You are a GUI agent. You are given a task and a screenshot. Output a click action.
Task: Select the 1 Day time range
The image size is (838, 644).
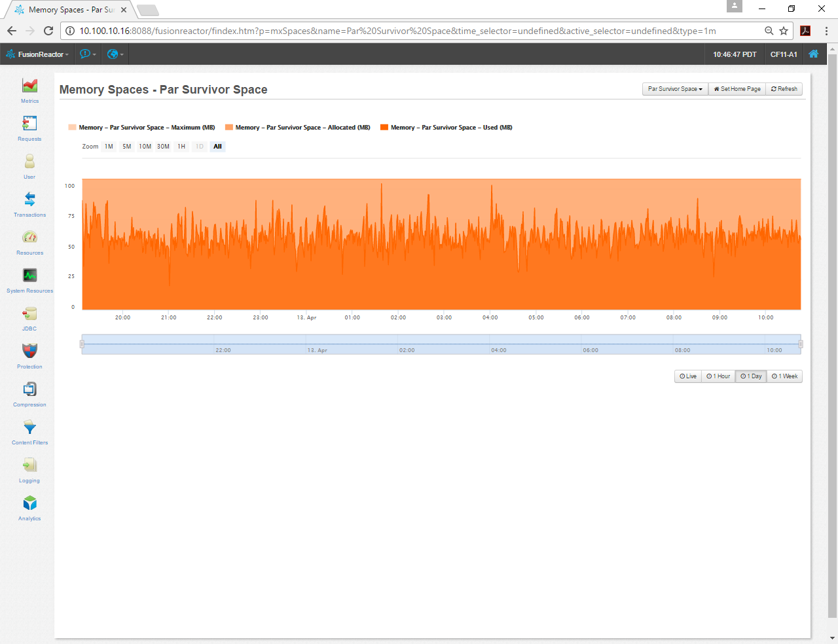coord(751,376)
